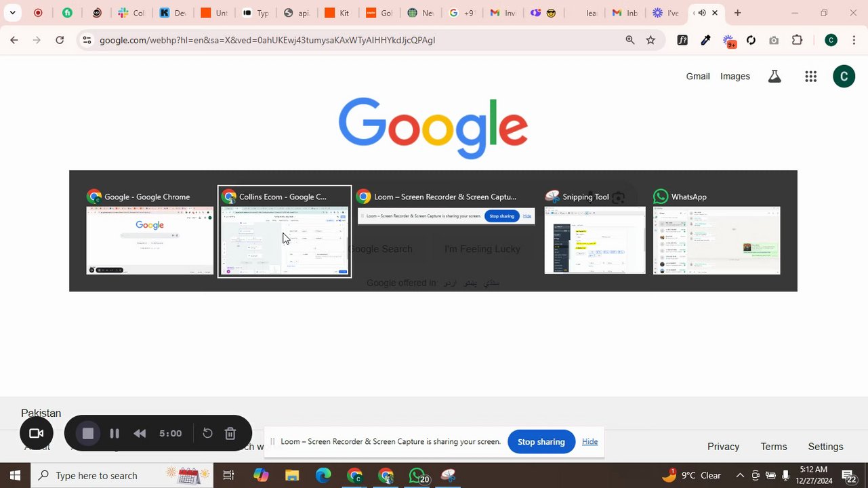Switch to the 'New' tab
The image size is (868, 488).
420,13
